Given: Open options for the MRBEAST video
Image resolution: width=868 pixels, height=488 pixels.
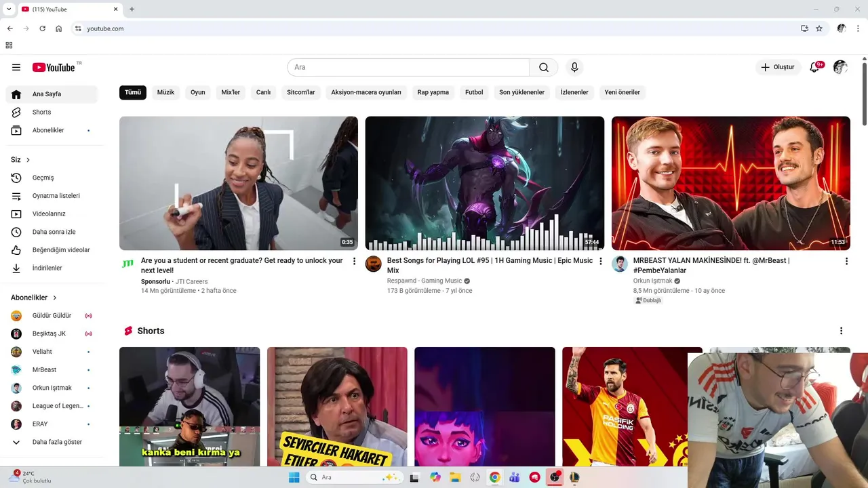Looking at the screenshot, I should [846, 261].
